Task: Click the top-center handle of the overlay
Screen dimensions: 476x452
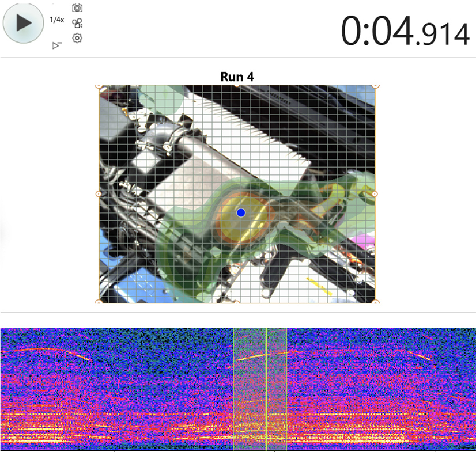Action: click(x=236, y=85)
